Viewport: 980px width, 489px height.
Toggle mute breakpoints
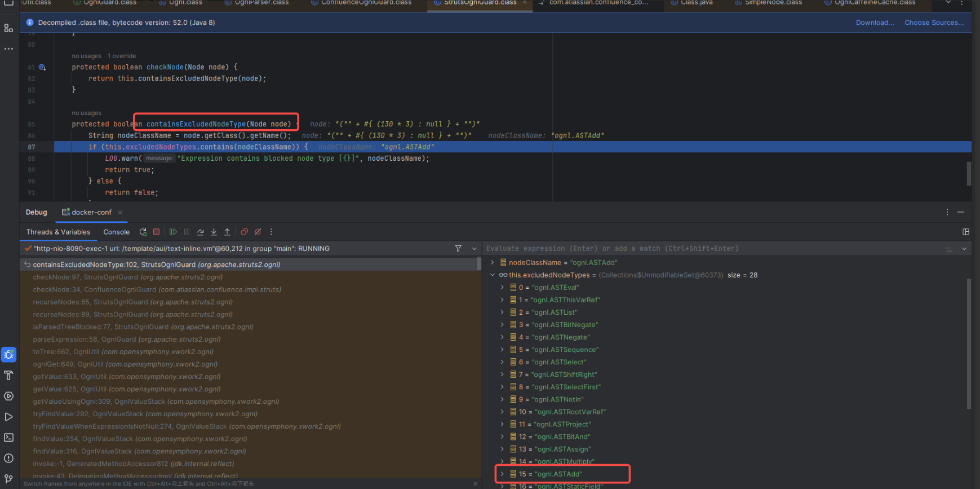[x=258, y=232]
